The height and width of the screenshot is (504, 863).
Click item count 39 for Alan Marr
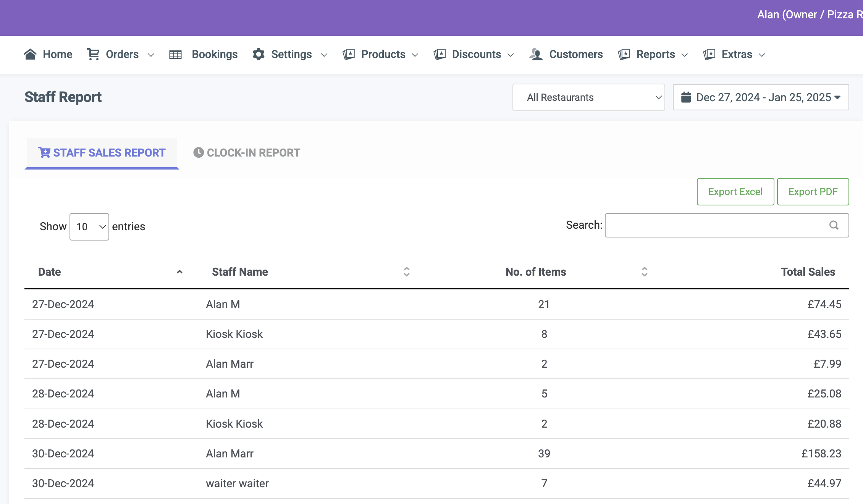click(x=544, y=454)
